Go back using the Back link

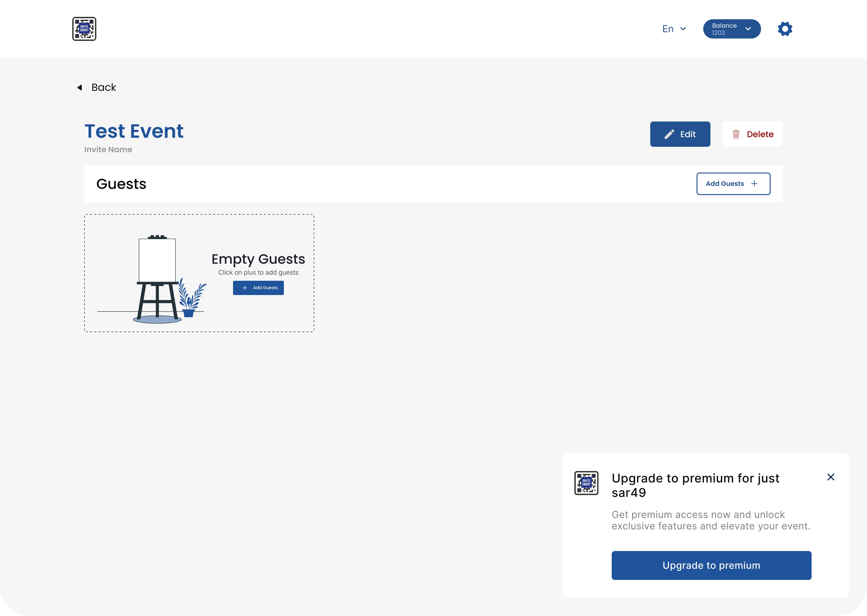tap(103, 88)
